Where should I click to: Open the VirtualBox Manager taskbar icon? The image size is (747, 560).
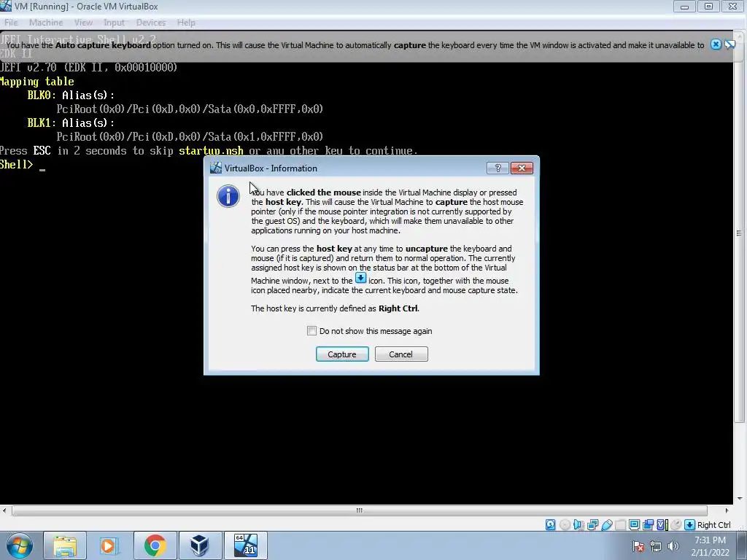click(200, 545)
